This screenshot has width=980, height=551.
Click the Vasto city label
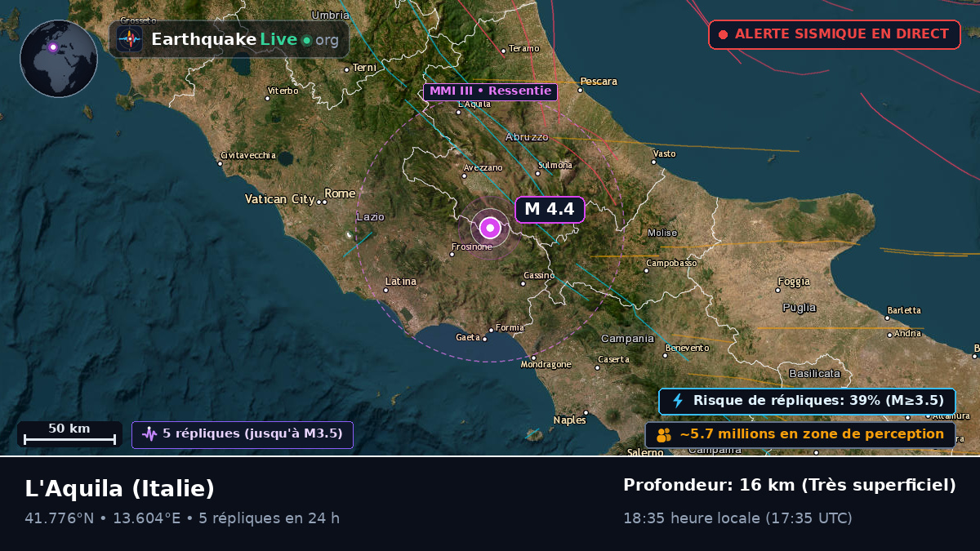(665, 154)
